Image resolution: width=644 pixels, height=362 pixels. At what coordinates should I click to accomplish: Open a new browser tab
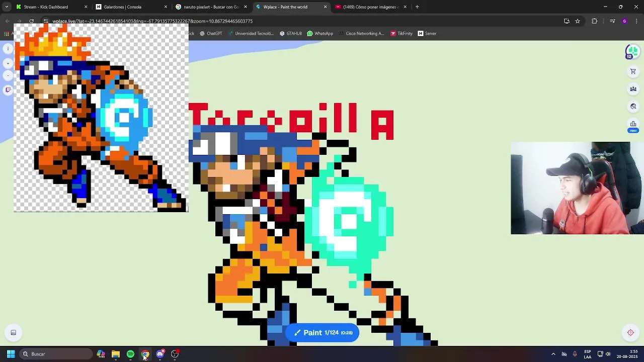(417, 7)
